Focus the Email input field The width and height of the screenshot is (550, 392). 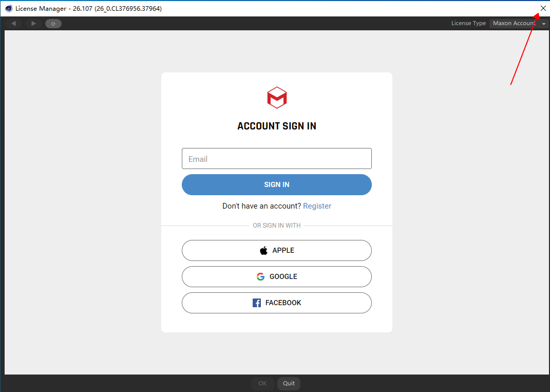click(x=276, y=159)
